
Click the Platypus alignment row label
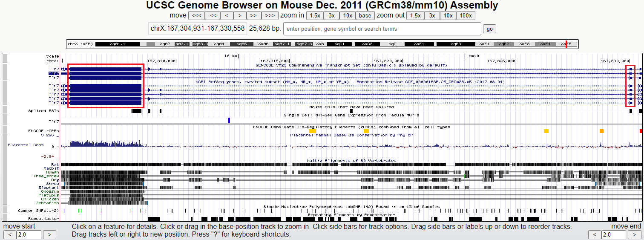coord(49,195)
